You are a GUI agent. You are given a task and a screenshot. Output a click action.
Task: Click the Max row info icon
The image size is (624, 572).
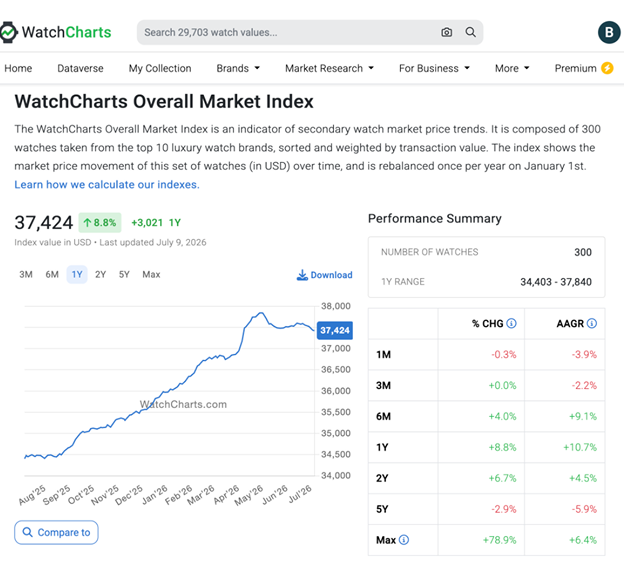404,540
